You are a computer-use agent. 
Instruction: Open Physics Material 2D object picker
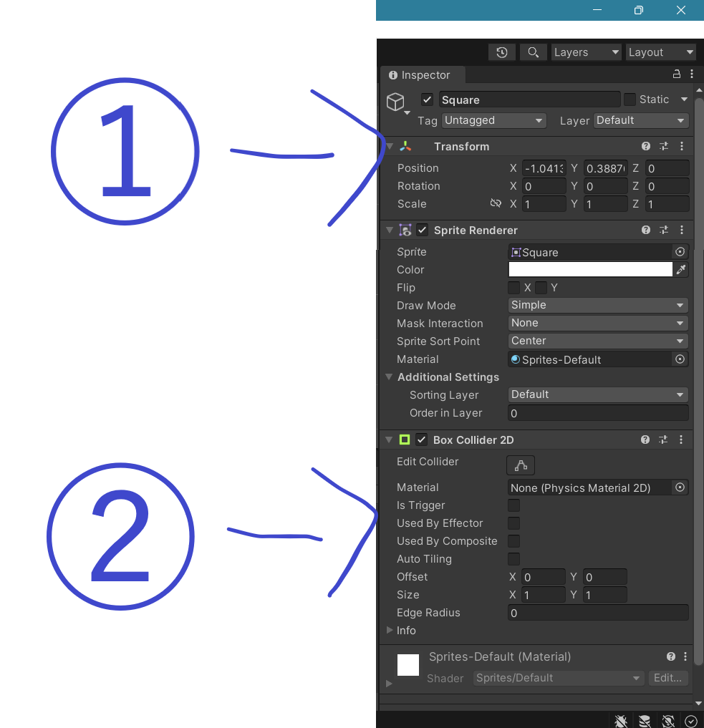(x=680, y=487)
